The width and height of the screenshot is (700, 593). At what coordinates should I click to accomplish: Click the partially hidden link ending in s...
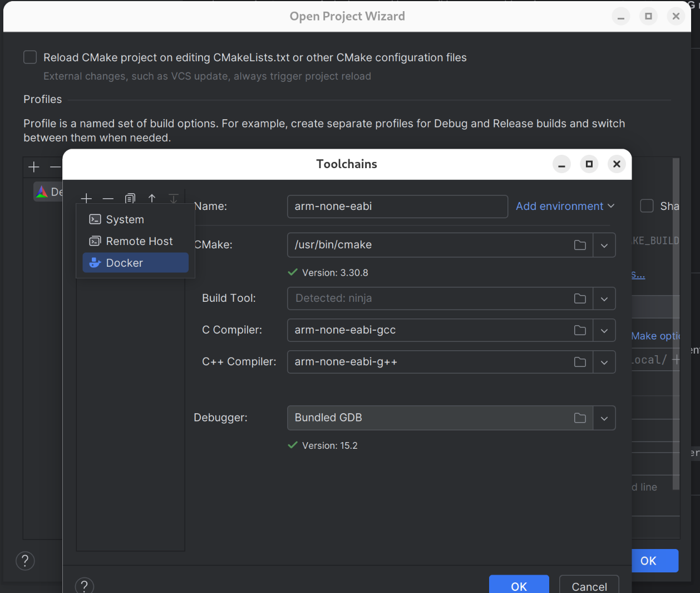[638, 275]
